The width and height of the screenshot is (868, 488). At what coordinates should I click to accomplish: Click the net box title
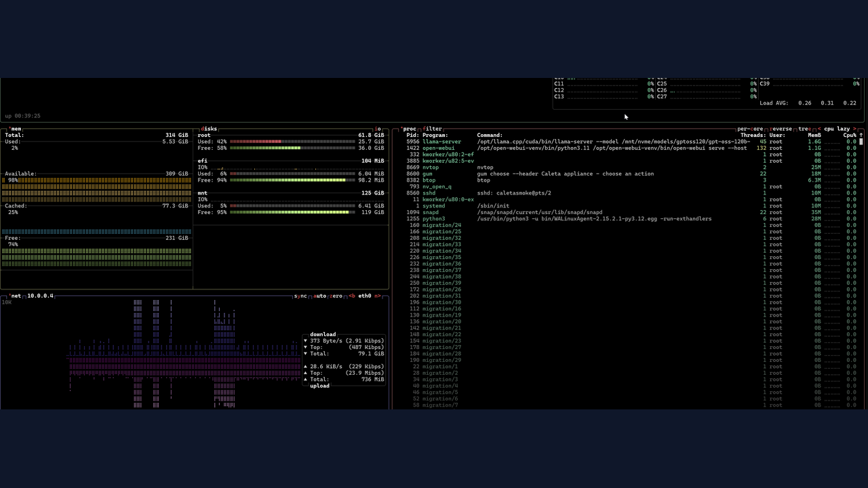pos(16,296)
